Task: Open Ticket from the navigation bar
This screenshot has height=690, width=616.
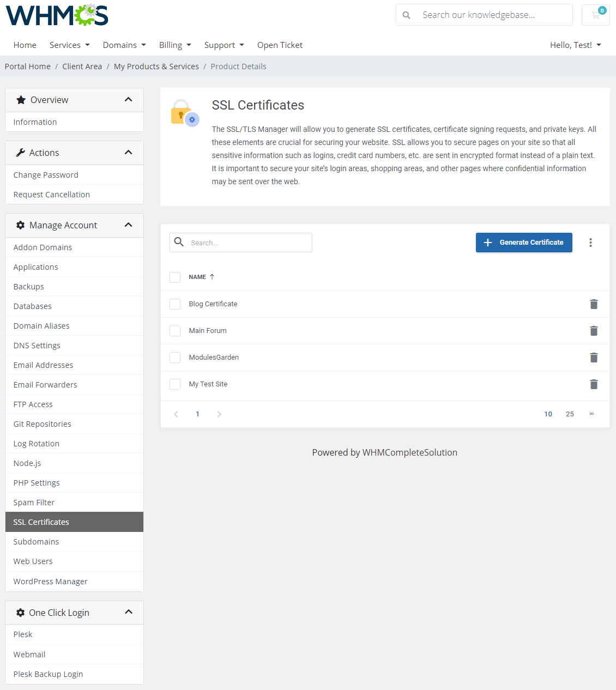Action: [280, 45]
